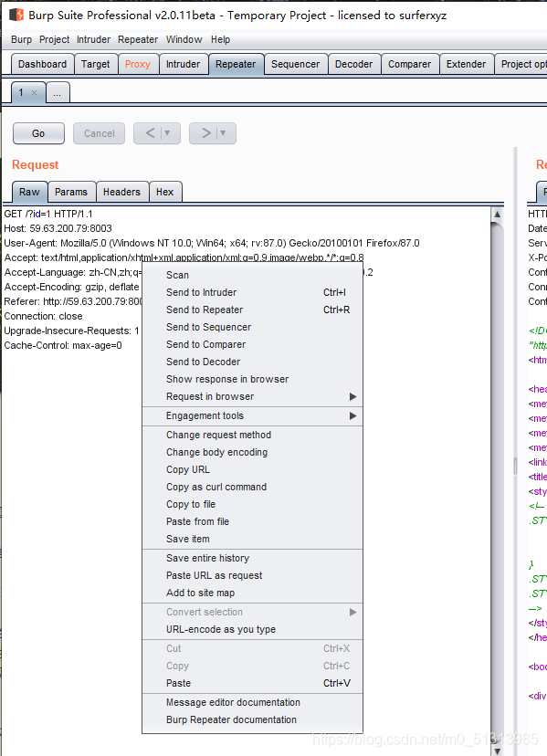The image size is (547, 756).
Task: Choose Paste URL as request
Action: pyautogui.click(x=252, y=575)
